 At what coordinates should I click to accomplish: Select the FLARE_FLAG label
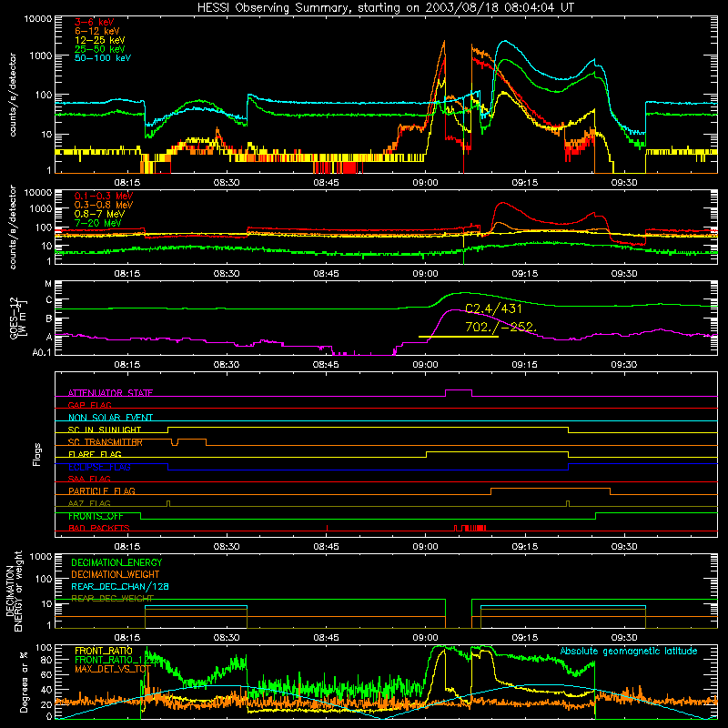pos(95,454)
